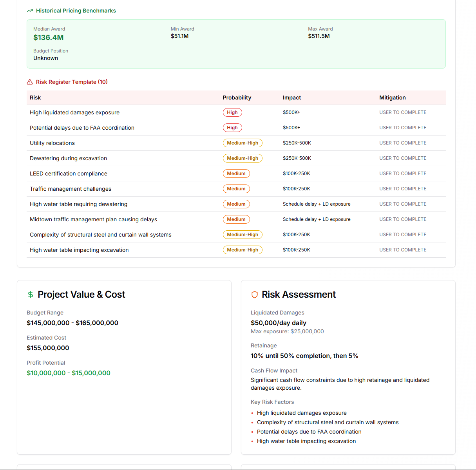Open the Project Value & Cost section
The image size is (476, 470).
tap(81, 294)
